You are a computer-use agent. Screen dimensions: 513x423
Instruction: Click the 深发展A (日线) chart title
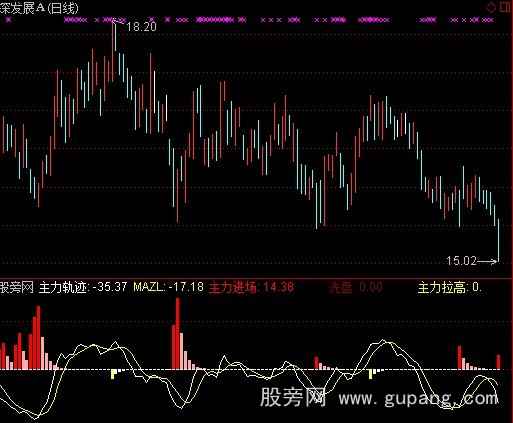click(x=39, y=8)
